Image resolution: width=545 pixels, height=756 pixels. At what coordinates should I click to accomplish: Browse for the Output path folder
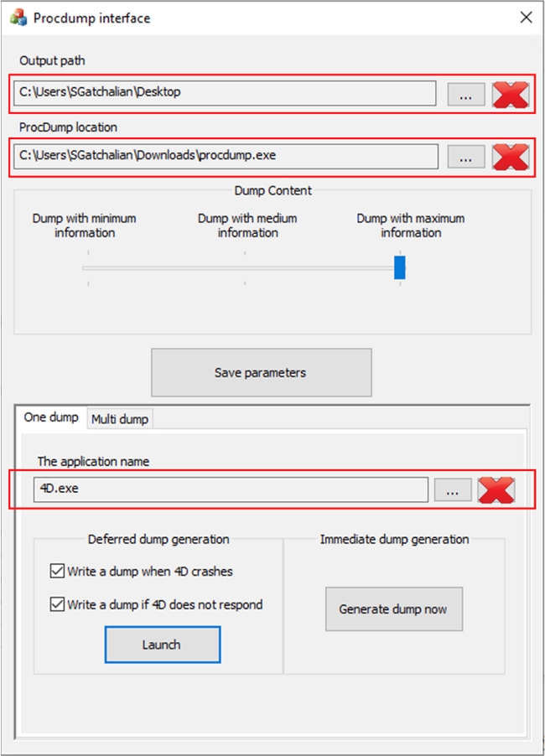click(466, 94)
